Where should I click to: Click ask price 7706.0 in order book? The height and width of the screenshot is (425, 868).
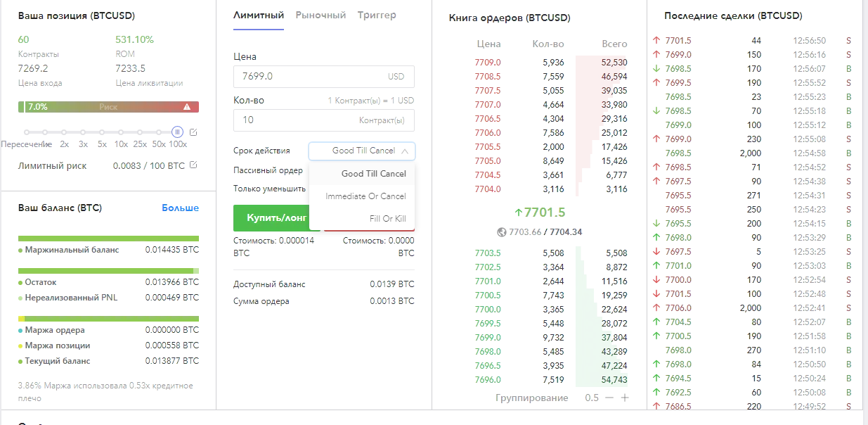(x=488, y=133)
